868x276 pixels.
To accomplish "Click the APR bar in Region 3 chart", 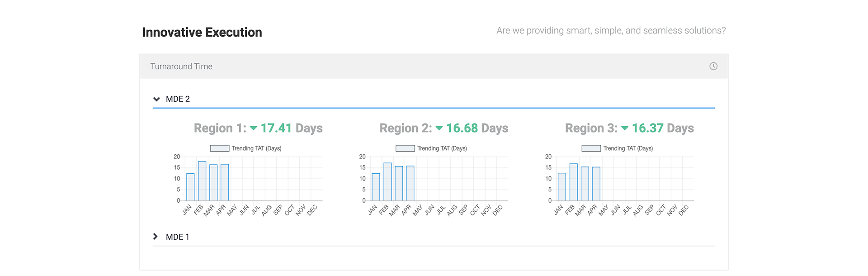I will pyautogui.click(x=596, y=184).
